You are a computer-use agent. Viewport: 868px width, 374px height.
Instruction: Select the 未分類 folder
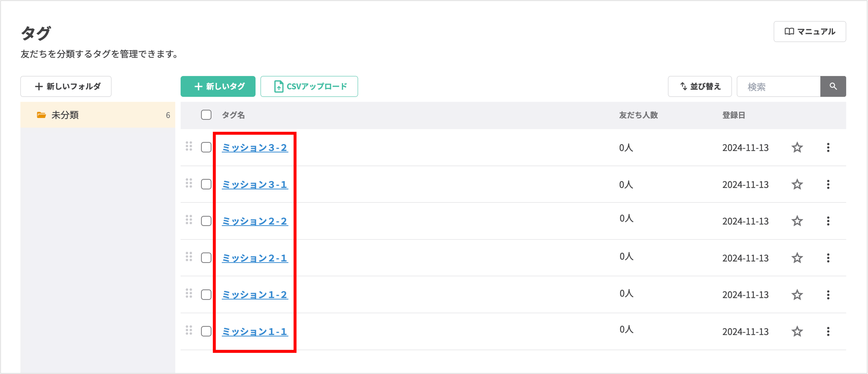click(x=98, y=115)
